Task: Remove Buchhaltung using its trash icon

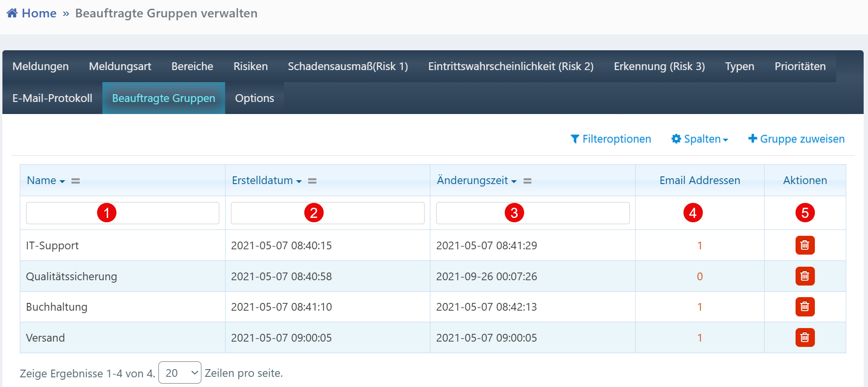Action: point(805,307)
